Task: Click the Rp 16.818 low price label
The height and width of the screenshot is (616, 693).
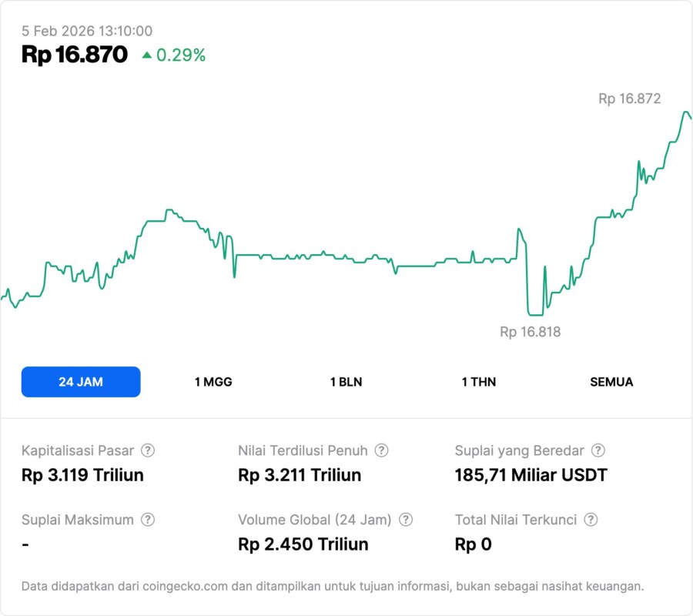Action: [x=530, y=333]
